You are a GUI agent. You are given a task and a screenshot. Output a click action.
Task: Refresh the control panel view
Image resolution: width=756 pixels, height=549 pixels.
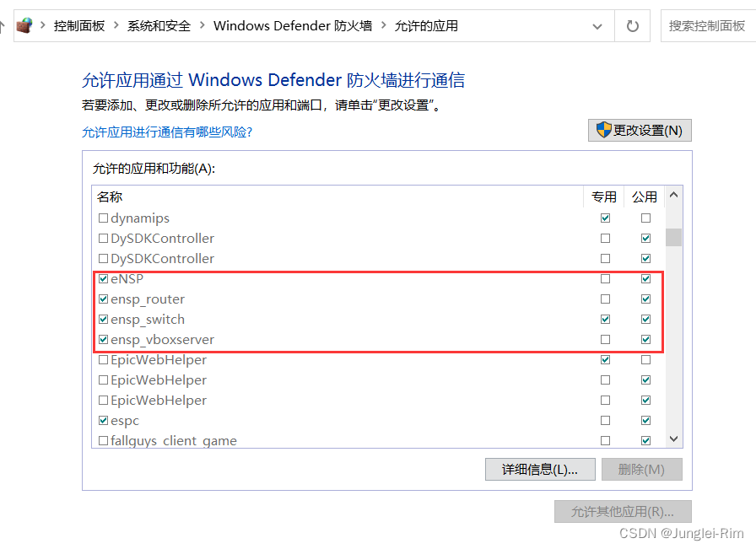(632, 26)
